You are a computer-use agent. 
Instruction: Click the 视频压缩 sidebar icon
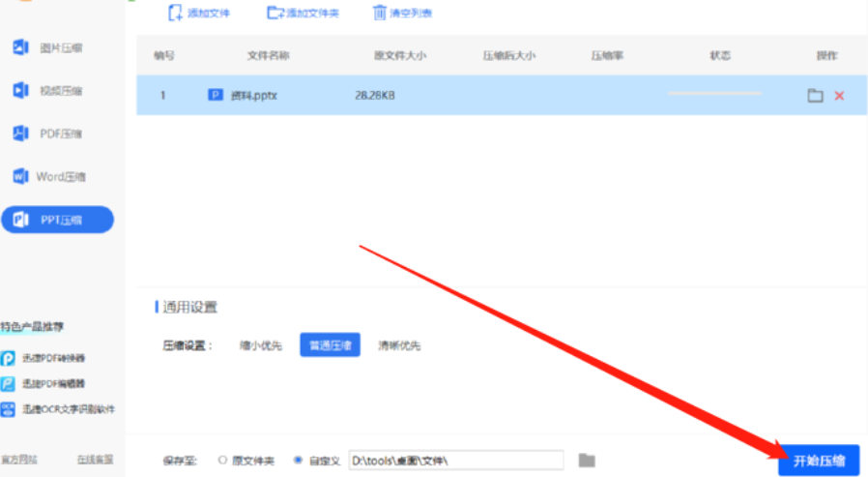(20, 90)
